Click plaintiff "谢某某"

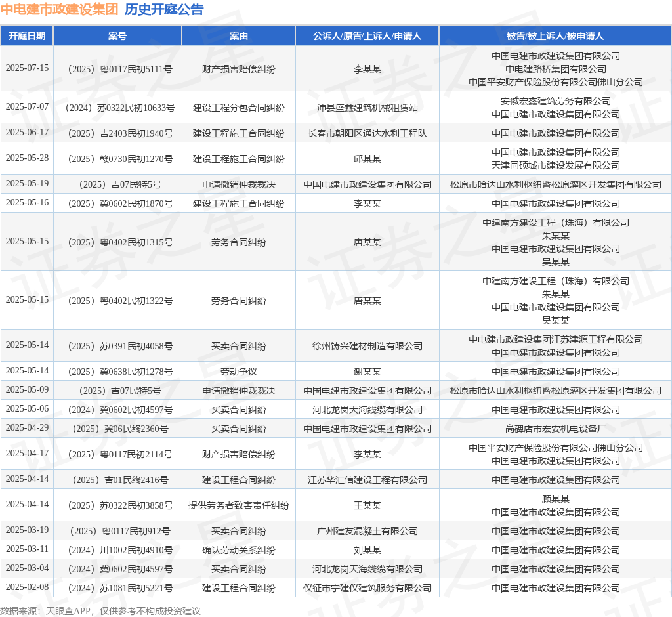point(367,372)
